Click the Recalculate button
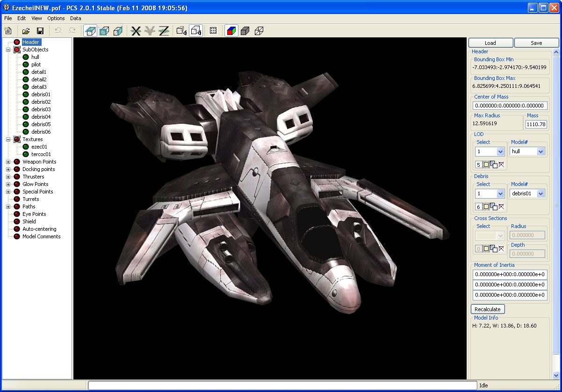 tap(488, 309)
